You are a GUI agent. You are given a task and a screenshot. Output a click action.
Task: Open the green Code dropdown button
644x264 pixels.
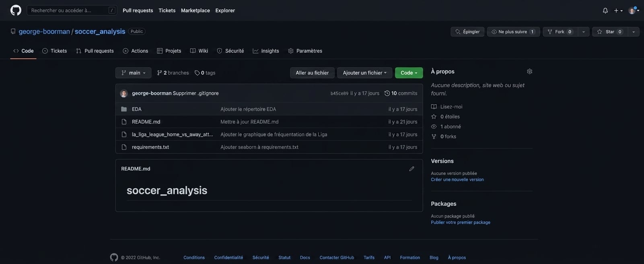click(409, 73)
